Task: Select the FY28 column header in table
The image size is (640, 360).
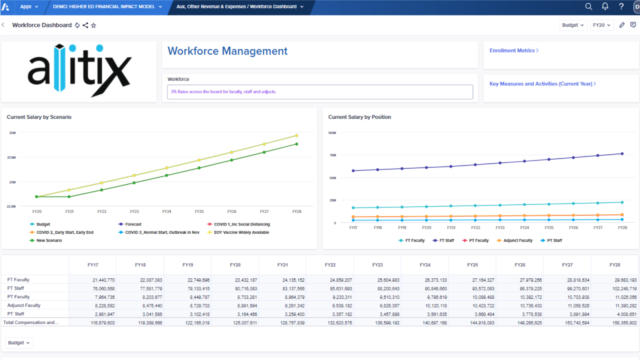Action: pyautogui.click(x=615, y=265)
